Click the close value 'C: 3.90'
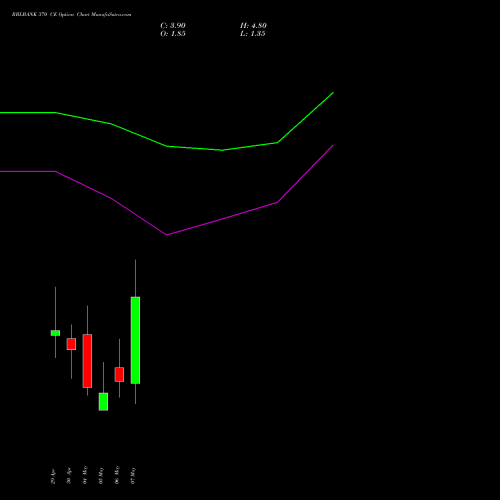500x500 pixels. pyautogui.click(x=173, y=26)
